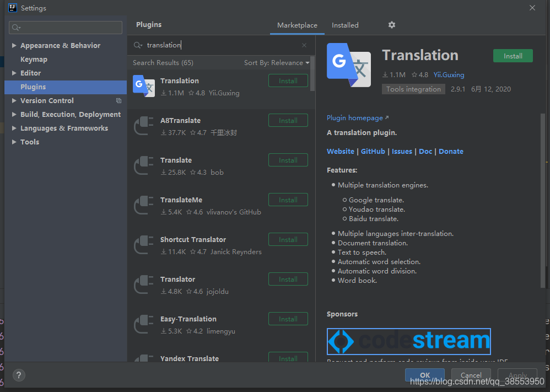Viewport: 550px width, 392px height.
Task: Click the codestream sponsor banner
Action: (408, 341)
